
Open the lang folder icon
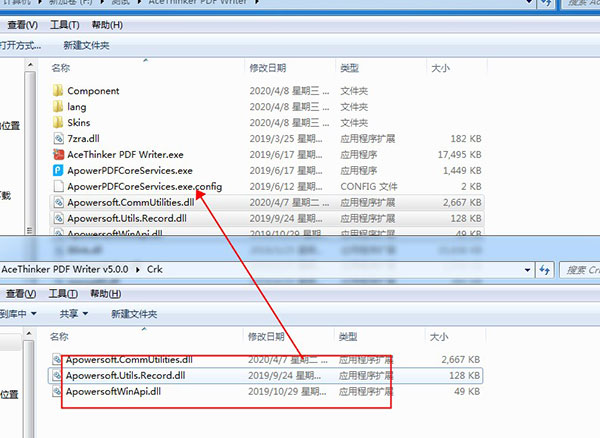tap(58, 107)
